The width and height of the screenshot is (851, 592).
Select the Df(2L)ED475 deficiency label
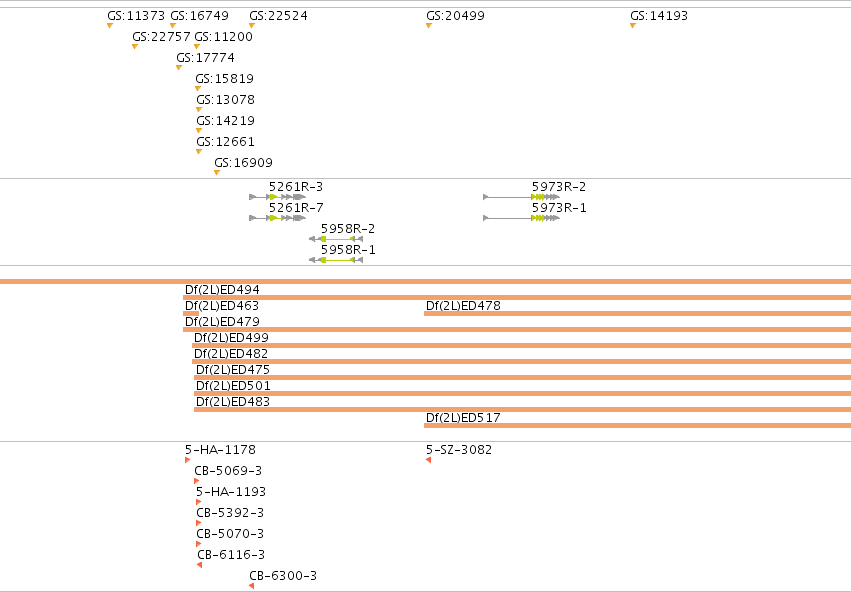coord(233,370)
